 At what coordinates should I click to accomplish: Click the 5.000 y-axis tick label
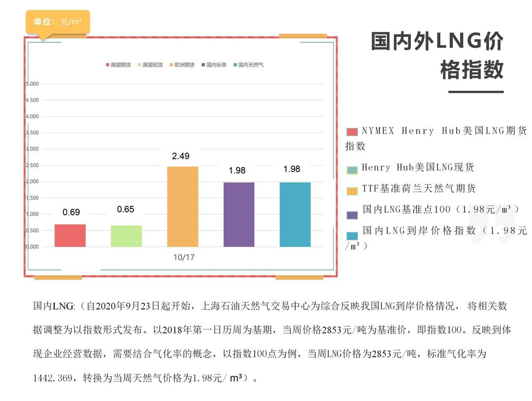(32, 84)
